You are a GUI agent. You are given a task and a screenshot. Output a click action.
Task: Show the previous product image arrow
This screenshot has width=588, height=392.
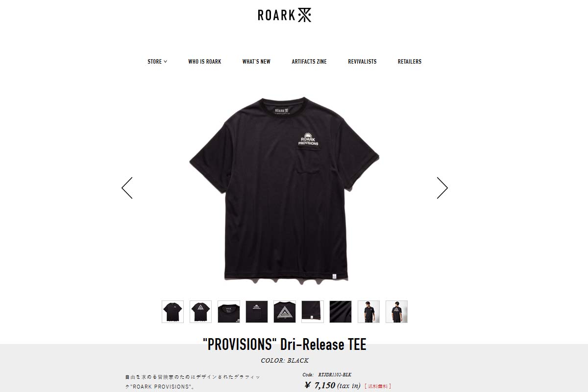(x=127, y=188)
